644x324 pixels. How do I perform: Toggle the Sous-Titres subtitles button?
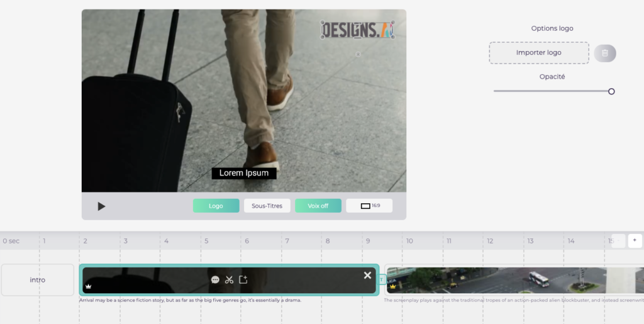267,206
